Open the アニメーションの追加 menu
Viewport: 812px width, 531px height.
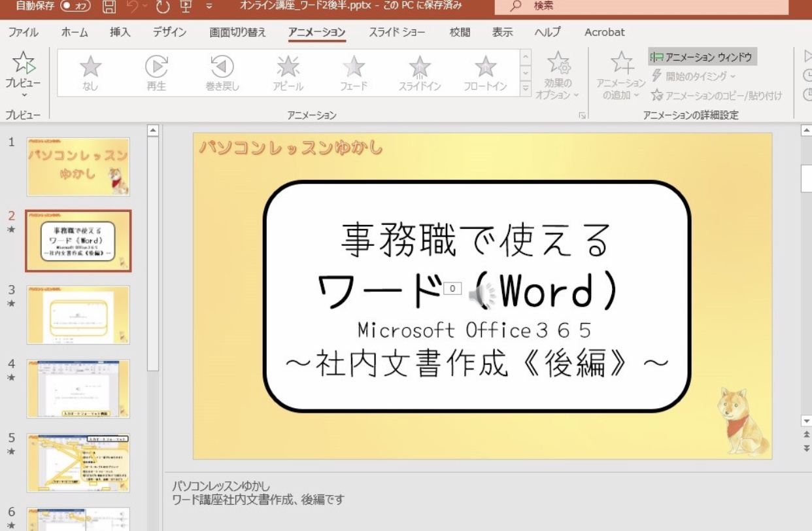621,75
